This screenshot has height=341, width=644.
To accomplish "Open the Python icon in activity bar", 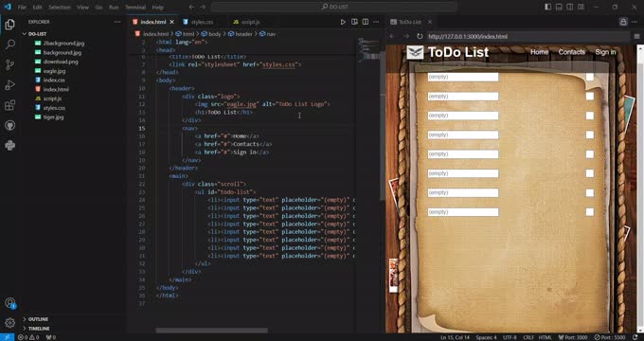I will [x=9, y=146].
